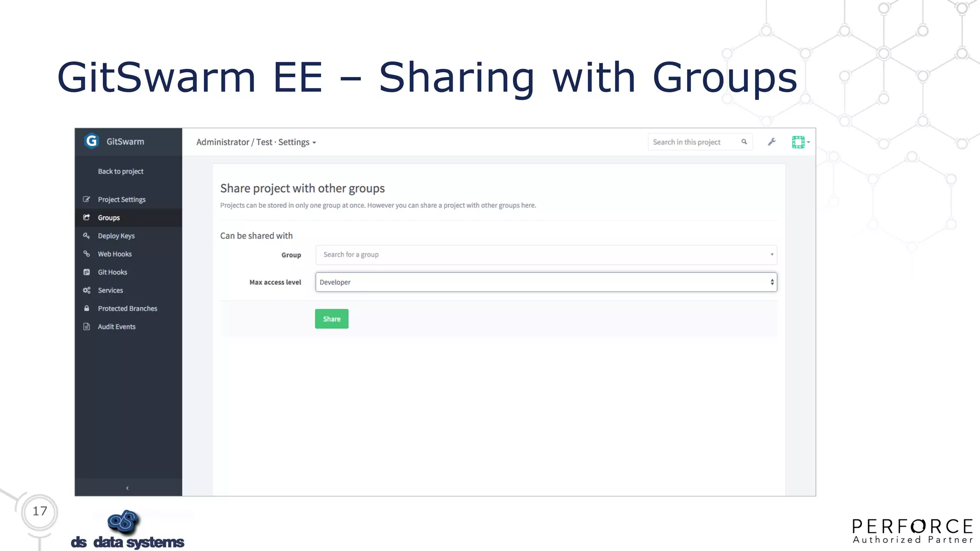Click the GitSwarm logo icon
The image size is (980, 551).
click(x=91, y=141)
